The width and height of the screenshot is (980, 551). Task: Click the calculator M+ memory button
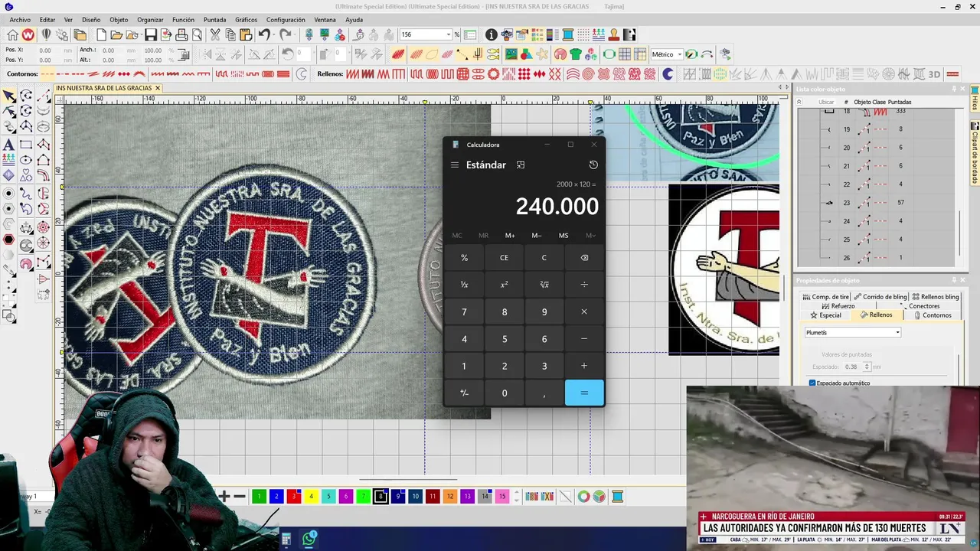tap(510, 236)
